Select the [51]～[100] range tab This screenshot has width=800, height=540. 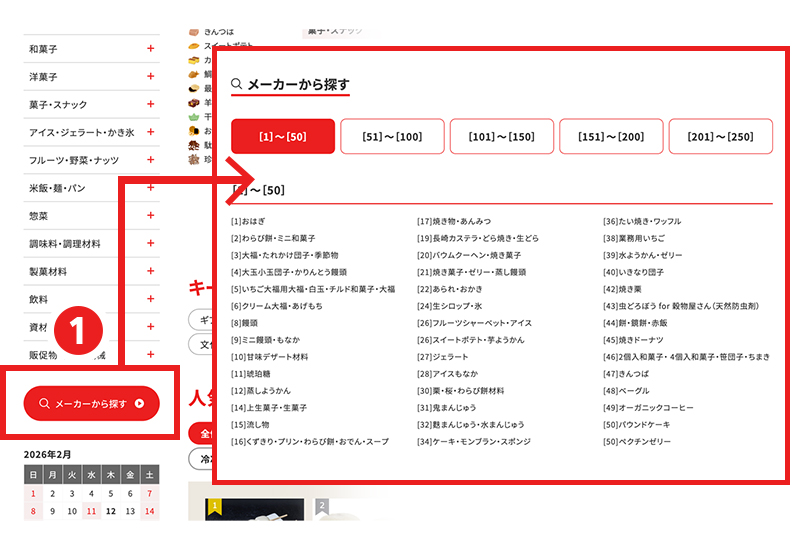[392, 136]
